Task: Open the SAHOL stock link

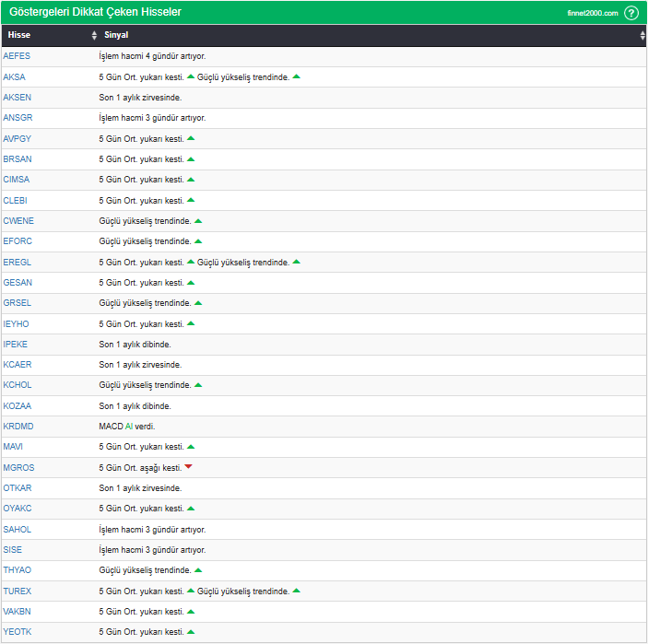Action: 17,529
